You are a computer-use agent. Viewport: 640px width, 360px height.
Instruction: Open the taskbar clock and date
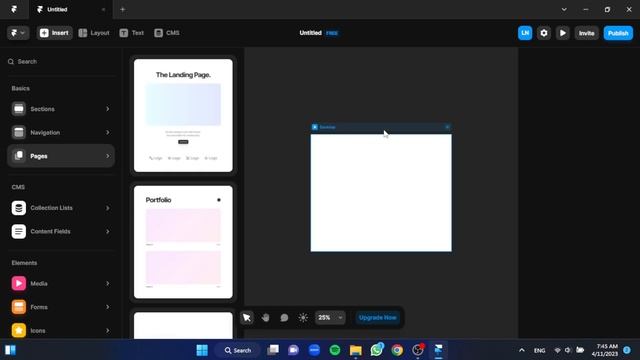(x=606, y=350)
